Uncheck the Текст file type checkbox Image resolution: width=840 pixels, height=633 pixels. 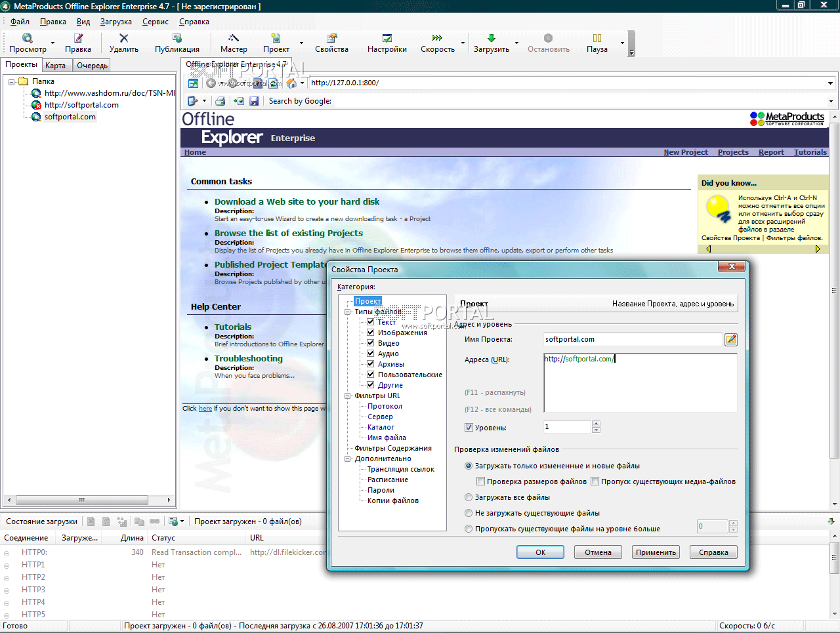click(x=371, y=322)
